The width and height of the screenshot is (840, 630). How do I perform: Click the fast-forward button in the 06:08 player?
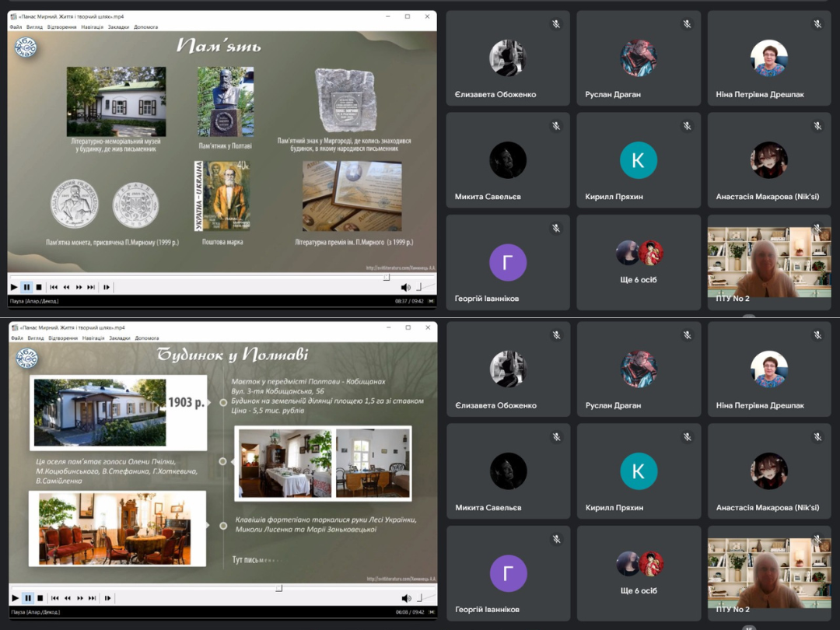tap(80, 598)
